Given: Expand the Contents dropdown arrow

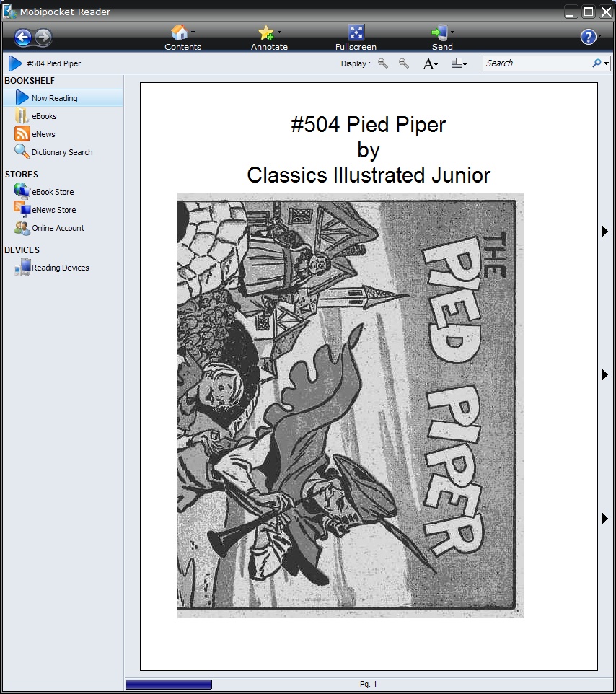Looking at the screenshot, I should pyautogui.click(x=193, y=32).
